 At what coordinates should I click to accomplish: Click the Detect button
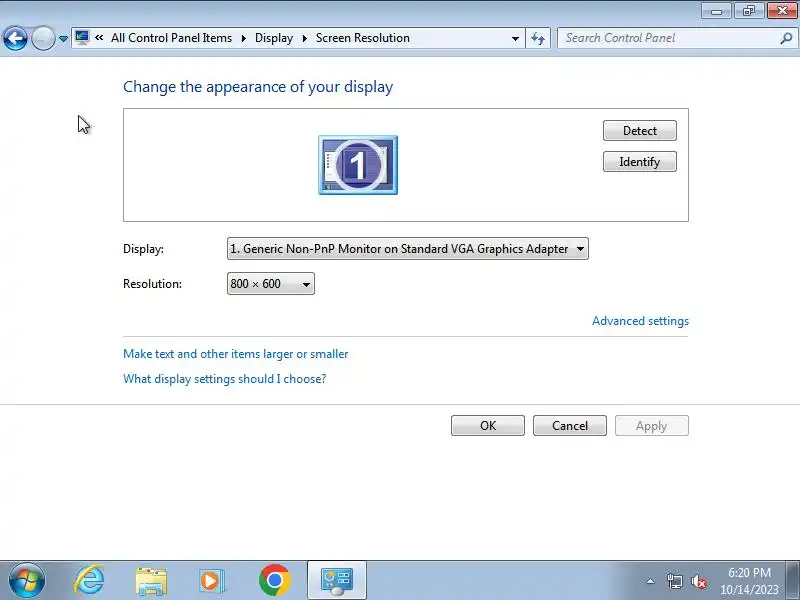[640, 131]
